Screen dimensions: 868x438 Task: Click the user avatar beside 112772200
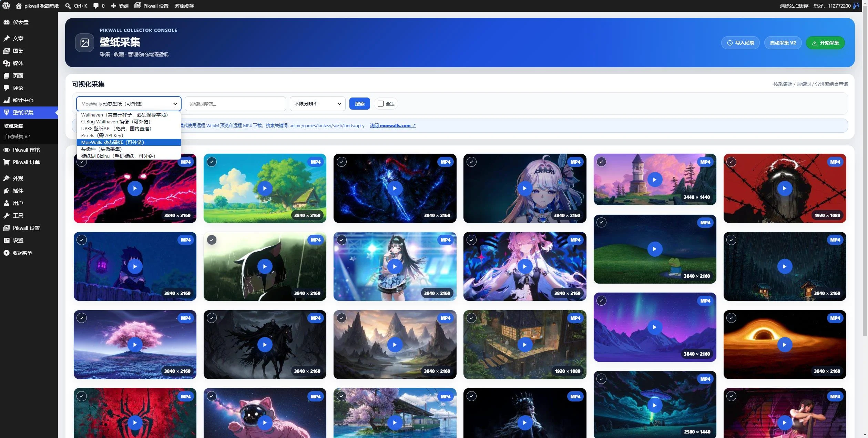pos(856,6)
